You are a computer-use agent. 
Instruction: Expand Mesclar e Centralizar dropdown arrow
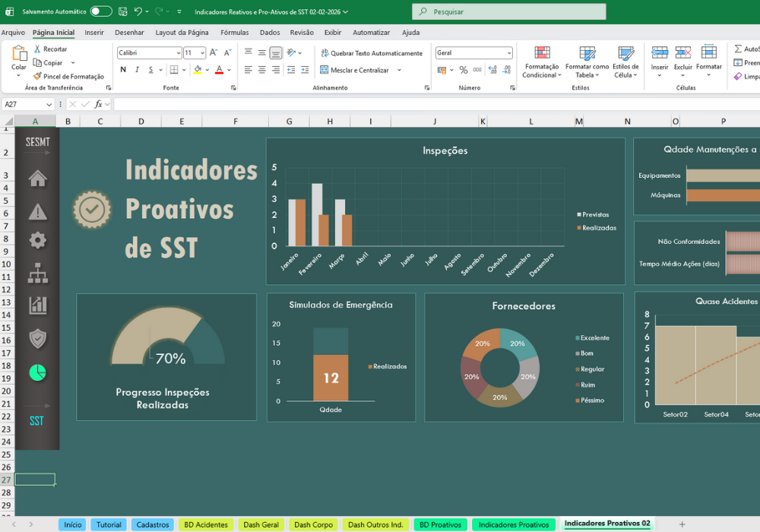pyautogui.click(x=400, y=70)
